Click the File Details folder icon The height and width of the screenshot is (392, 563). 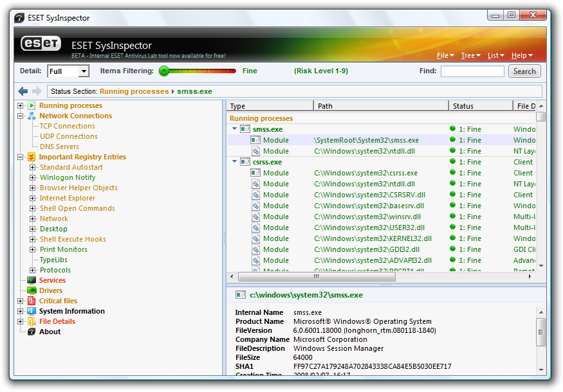click(x=31, y=321)
